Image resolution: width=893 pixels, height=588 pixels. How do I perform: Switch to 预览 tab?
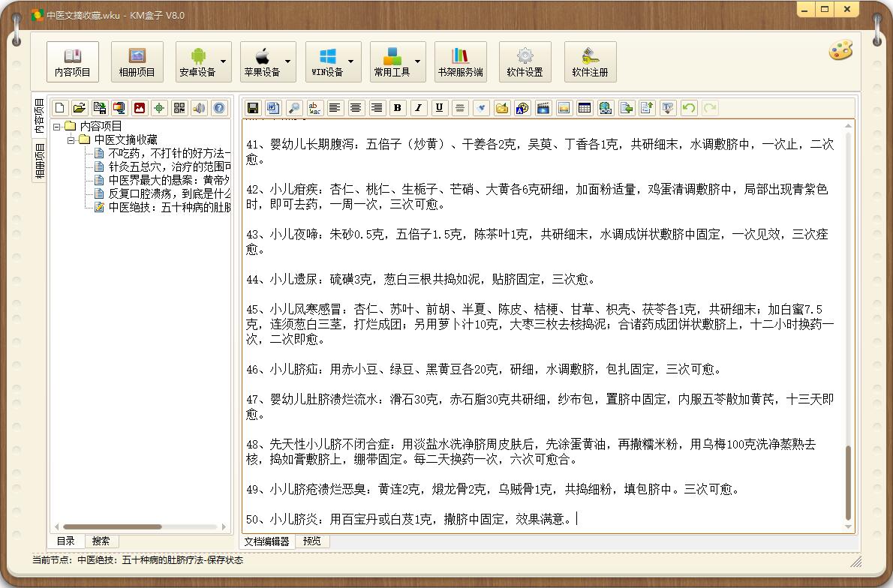312,541
